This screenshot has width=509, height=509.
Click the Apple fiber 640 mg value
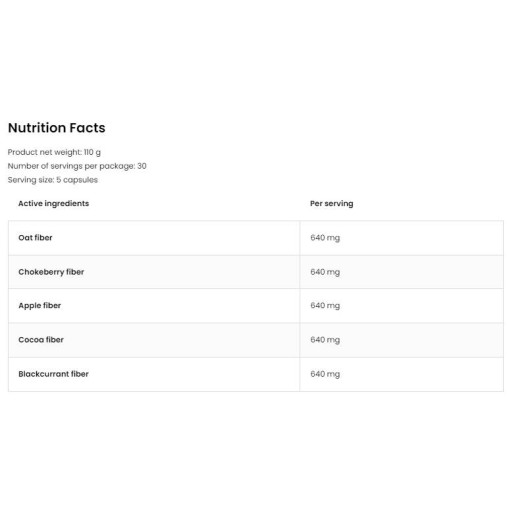coord(325,306)
